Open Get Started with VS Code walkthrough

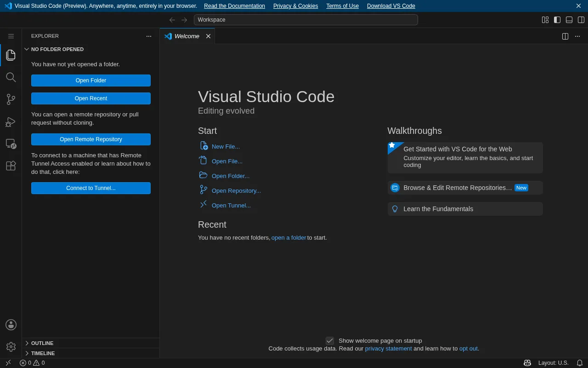point(465,157)
